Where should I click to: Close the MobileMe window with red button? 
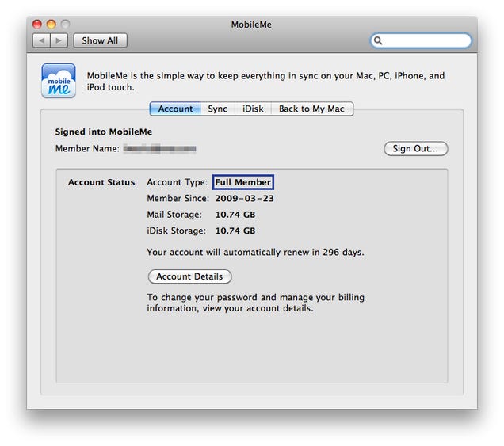click(37, 24)
